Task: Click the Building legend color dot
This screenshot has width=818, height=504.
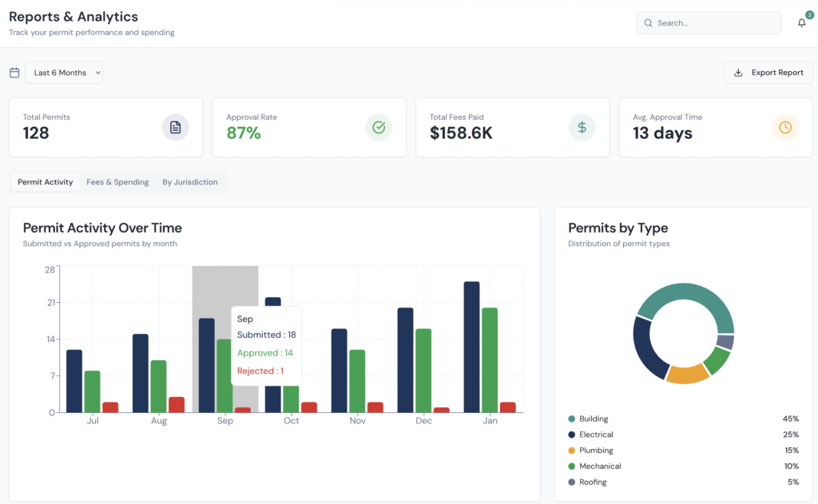Action: (572, 419)
